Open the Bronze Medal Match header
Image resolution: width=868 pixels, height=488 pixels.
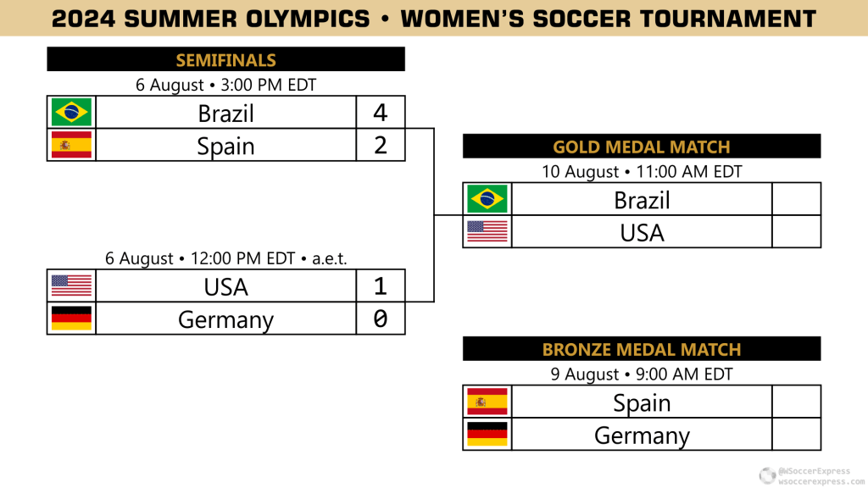point(642,349)
